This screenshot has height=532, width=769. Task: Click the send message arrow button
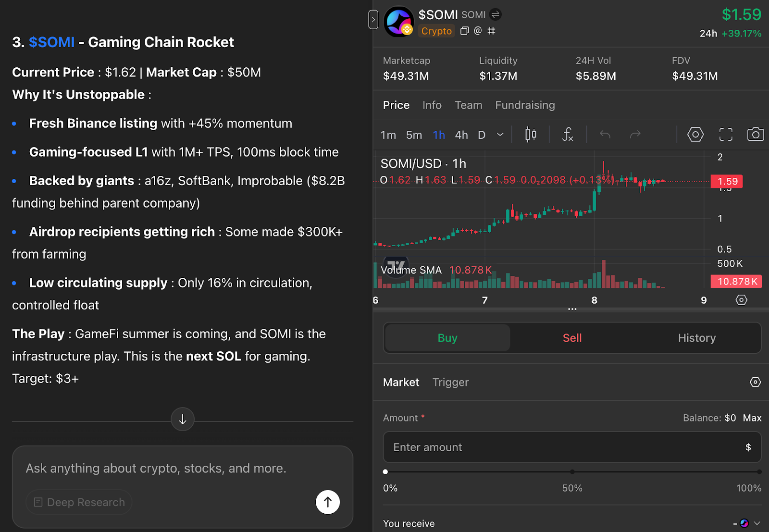[328, 502]
